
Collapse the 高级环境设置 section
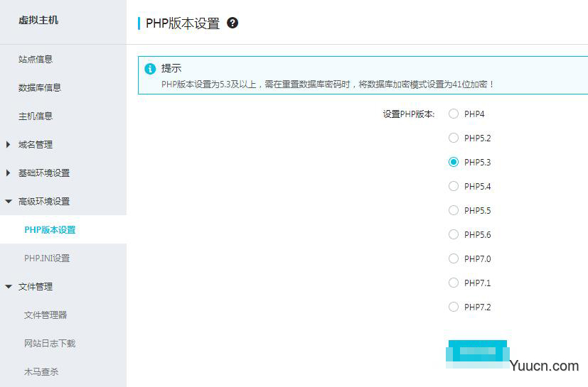point(43,202)
